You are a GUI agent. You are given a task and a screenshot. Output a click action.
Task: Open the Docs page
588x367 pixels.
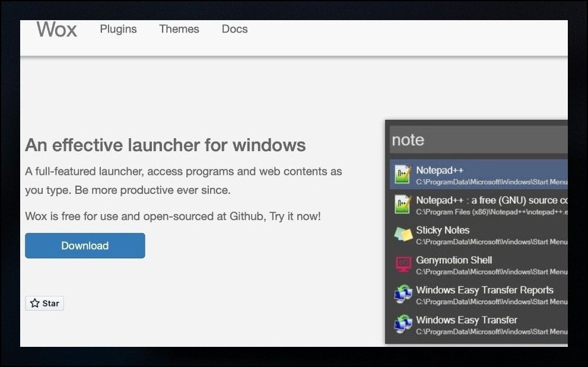(x=235, y=29)
